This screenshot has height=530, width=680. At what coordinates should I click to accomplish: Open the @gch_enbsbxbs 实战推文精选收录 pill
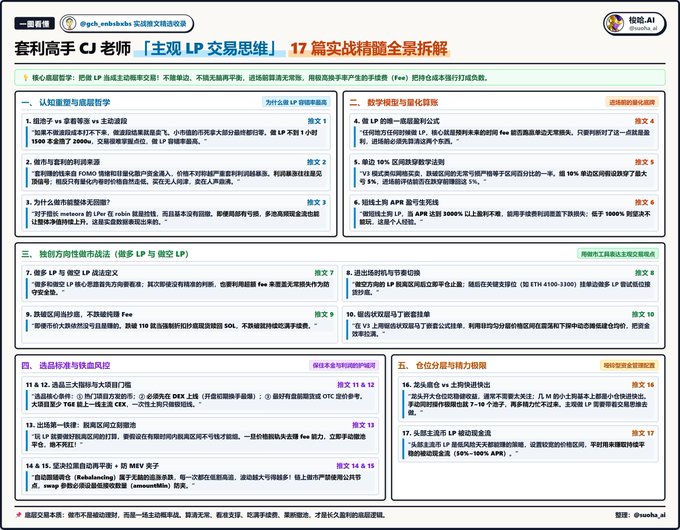click(x=127, y=23)
